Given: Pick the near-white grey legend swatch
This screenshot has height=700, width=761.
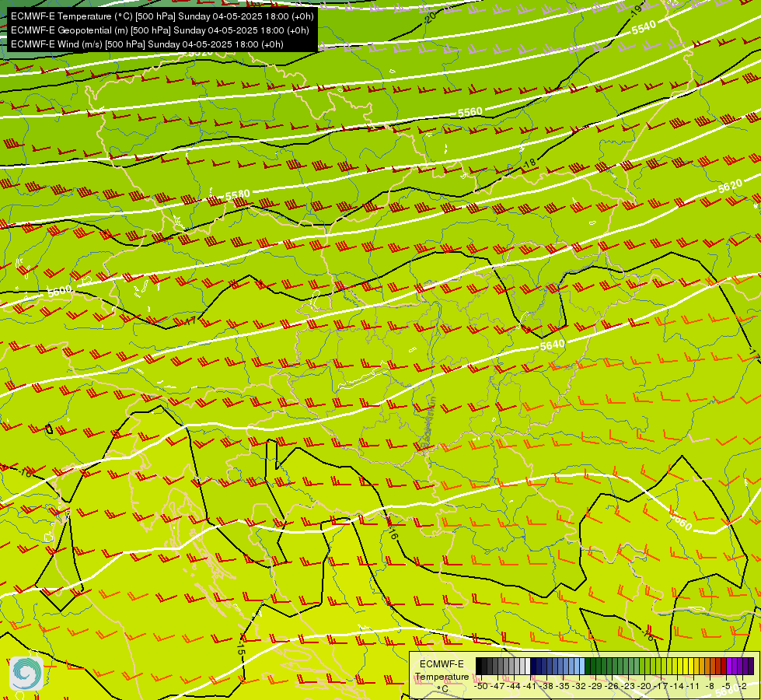Looking at the screenshot, I should point(528,666).
